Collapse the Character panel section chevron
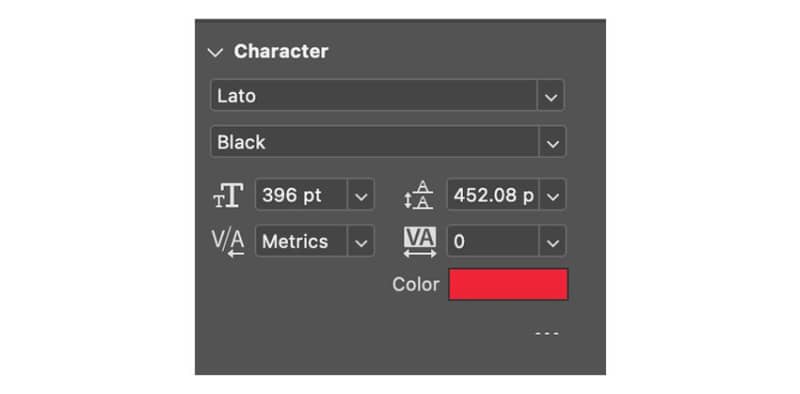Image resolution: width=800 pixels, height=394 pixels. 215,53
